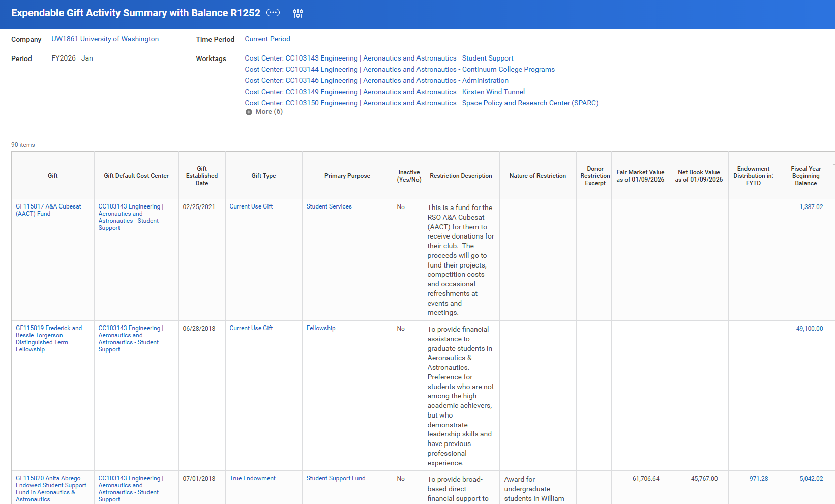Open gift GF115820 Anita Abrego Endowed Student Support Fund
Image resolution: width=835 pixels, height=504 pixels.
(x=51, y=489)
